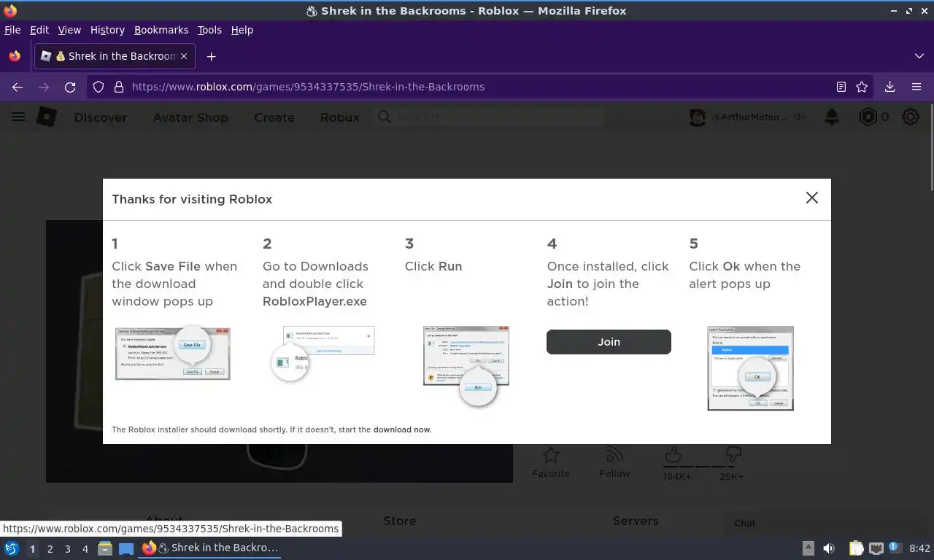934x560 pixels.
Task: Click the Roblox search field
Action: (x=489, y=117)
